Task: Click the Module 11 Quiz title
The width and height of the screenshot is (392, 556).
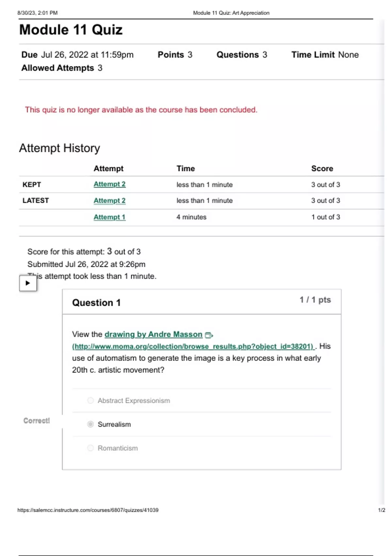Action: (71, 30)
